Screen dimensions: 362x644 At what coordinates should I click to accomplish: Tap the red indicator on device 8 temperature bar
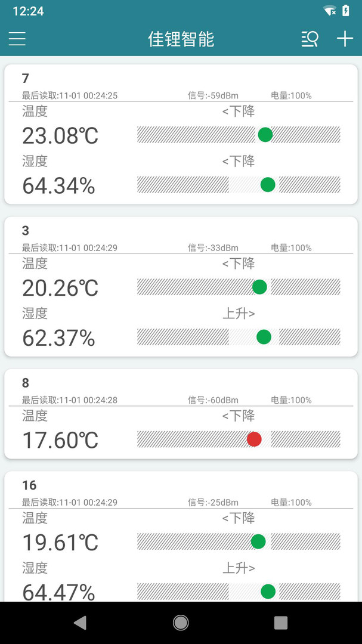pyautogui.click(x=253, y=439)
